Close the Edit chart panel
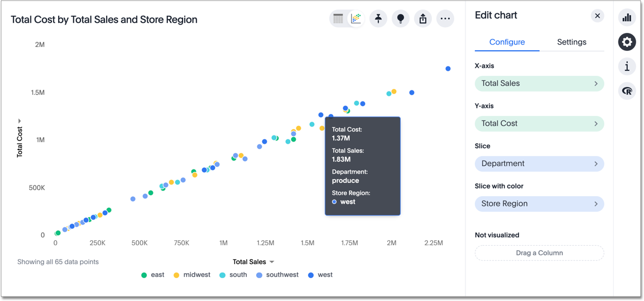The image size is (644, 301). pos(597,16)
